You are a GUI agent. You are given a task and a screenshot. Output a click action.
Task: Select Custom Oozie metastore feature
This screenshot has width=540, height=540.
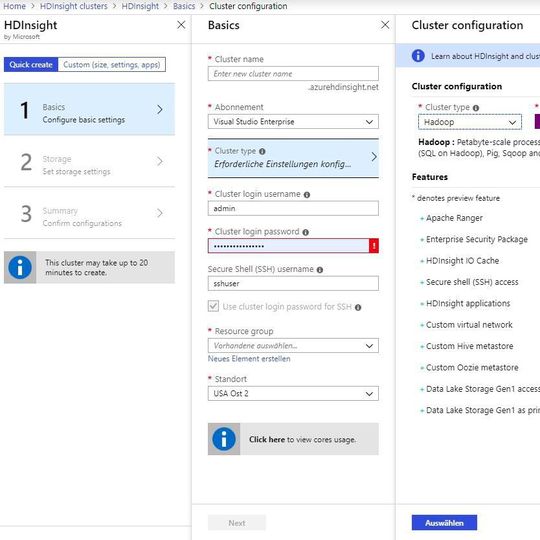click(472, 367)
